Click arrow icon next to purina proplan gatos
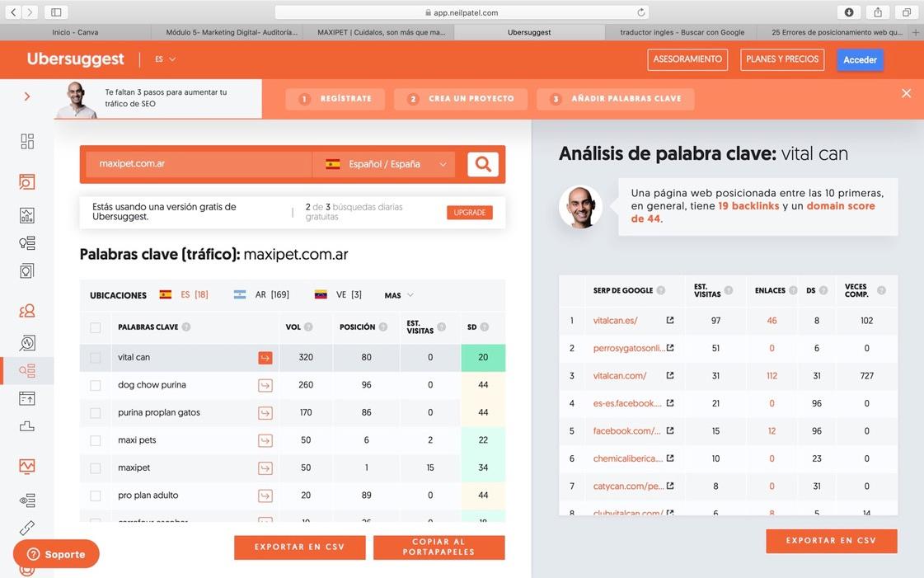 [265, 413]
